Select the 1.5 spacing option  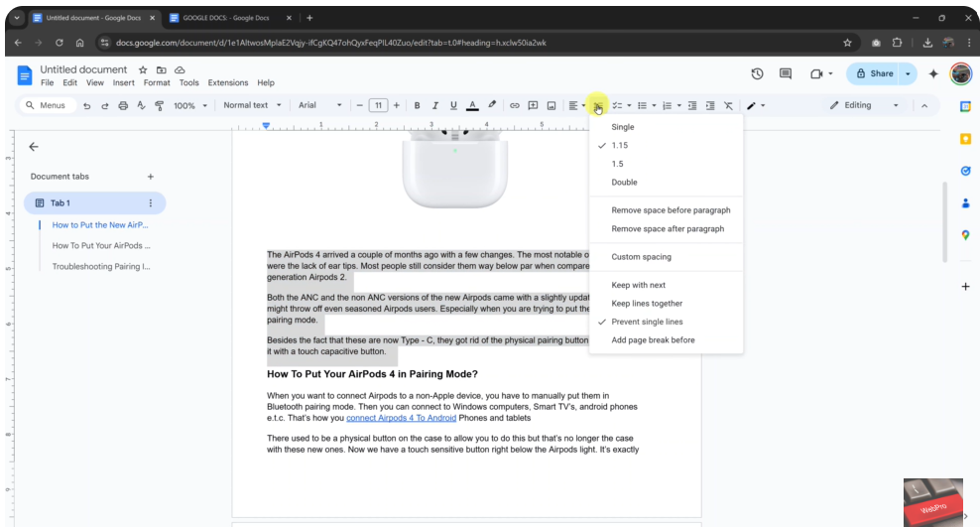(x=667, y=164)
